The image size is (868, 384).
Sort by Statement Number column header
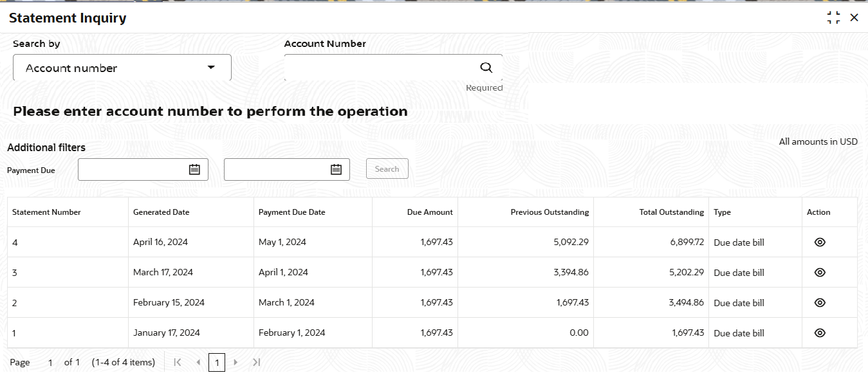tap(46, 212)
